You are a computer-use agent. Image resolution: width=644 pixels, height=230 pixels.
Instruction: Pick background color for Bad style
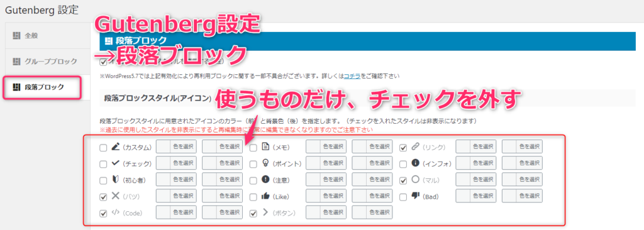click(522, 195)
